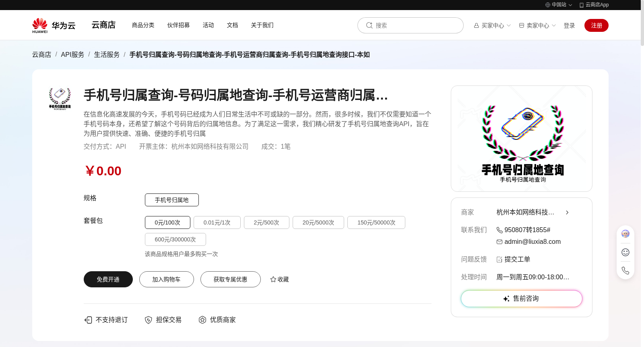
Task: Click the 提交工单 link
Action: [517, 260]
